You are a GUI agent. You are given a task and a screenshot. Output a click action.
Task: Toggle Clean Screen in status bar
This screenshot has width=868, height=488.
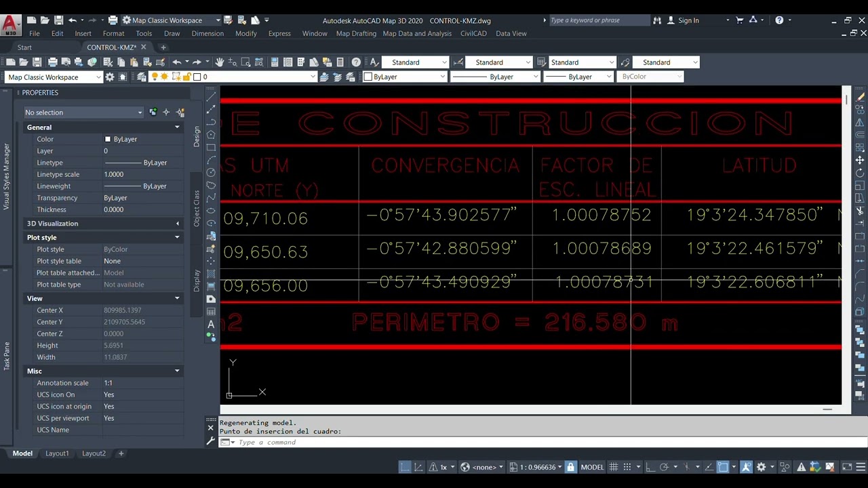coord(846,467)
